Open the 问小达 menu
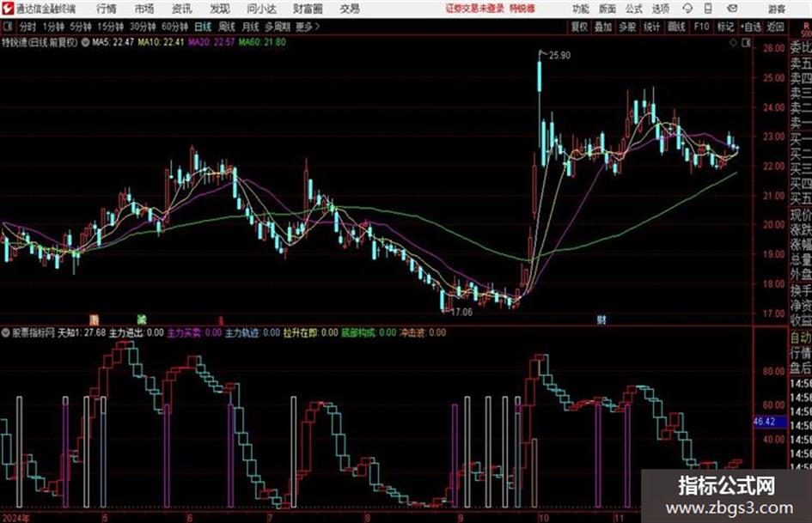812x523 pixels. click(261, 9)
